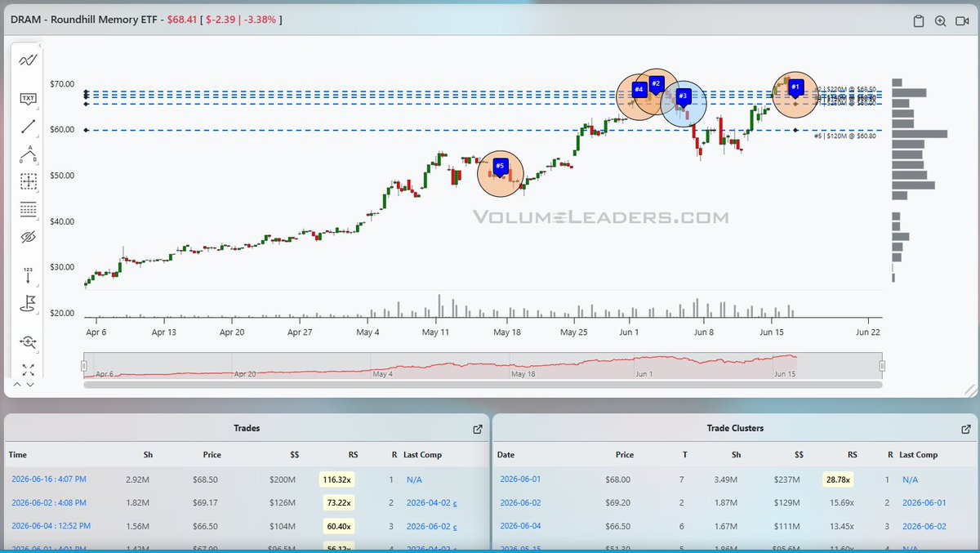Viewport: 980px width, 553px height.
Task: Click trade marker #2 on chart
Action: (655, 85)
